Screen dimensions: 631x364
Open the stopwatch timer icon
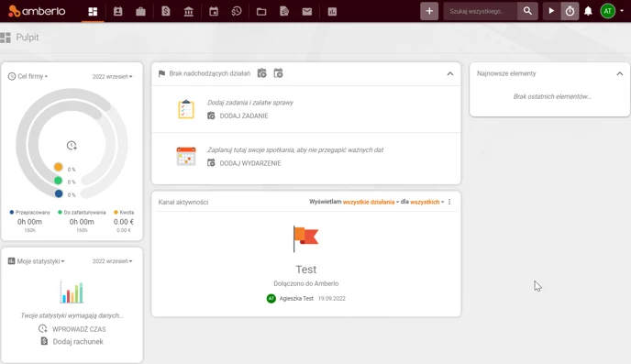[570, 11]
